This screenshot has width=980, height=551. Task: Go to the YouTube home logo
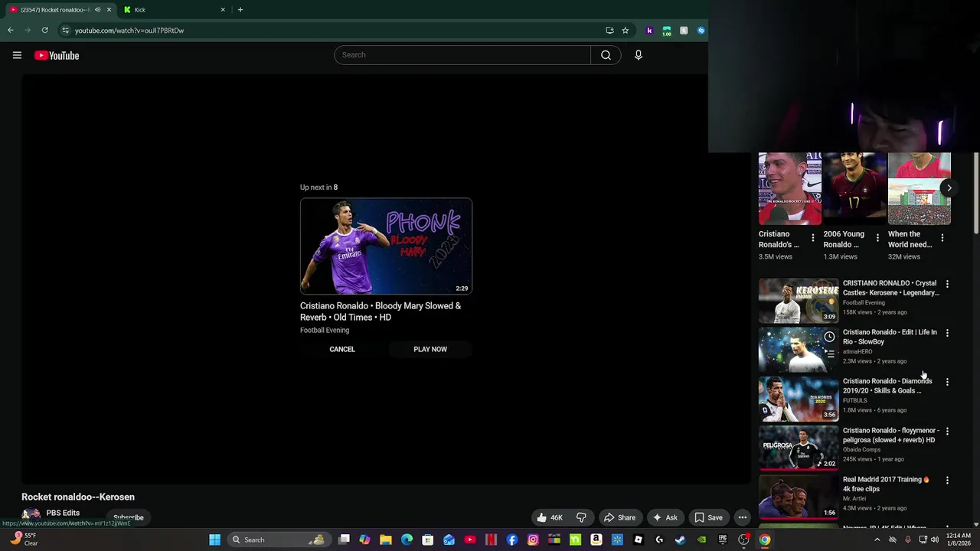pyautogui.click(x=57, y=55)
